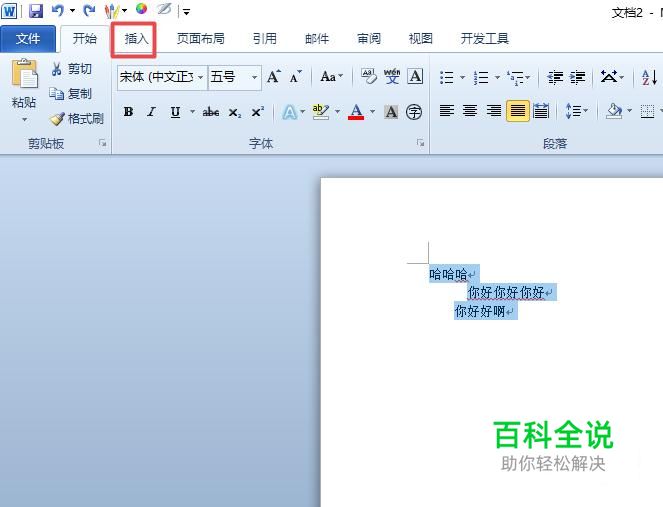Toggle Strikethrough abc formatting
The image size is (663, 507).
coord(211,112)
